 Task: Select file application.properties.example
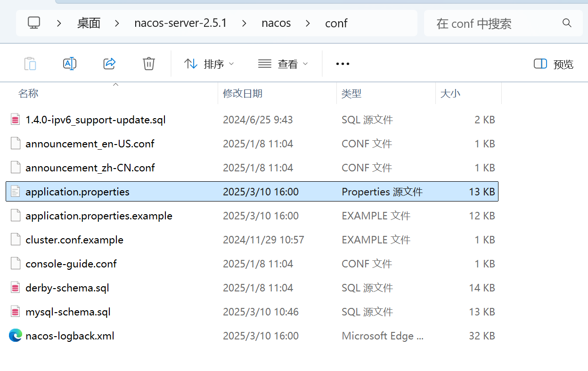point(99,216)
